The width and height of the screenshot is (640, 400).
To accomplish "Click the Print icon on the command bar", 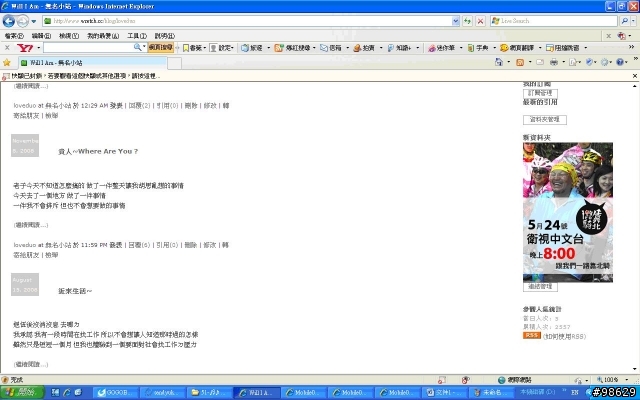I will pyautogui.click(x=554, y=62).
